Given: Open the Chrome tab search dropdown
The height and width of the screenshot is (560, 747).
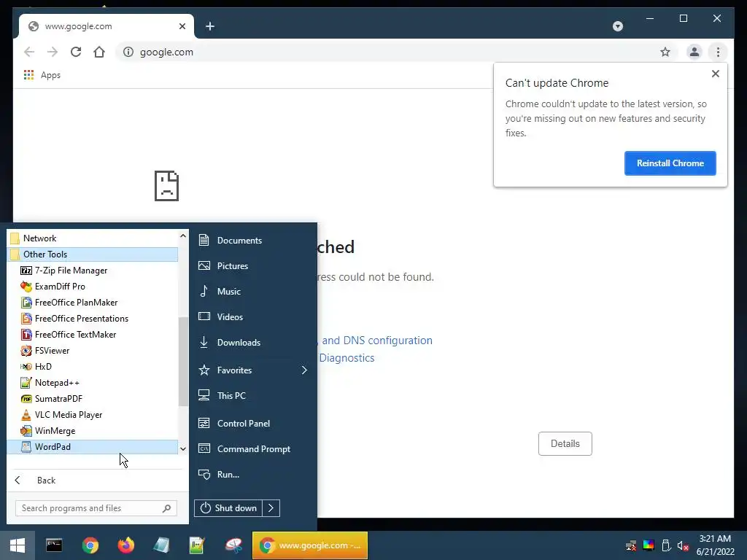Looking at the screenshot, I should (x=617, y=26).
